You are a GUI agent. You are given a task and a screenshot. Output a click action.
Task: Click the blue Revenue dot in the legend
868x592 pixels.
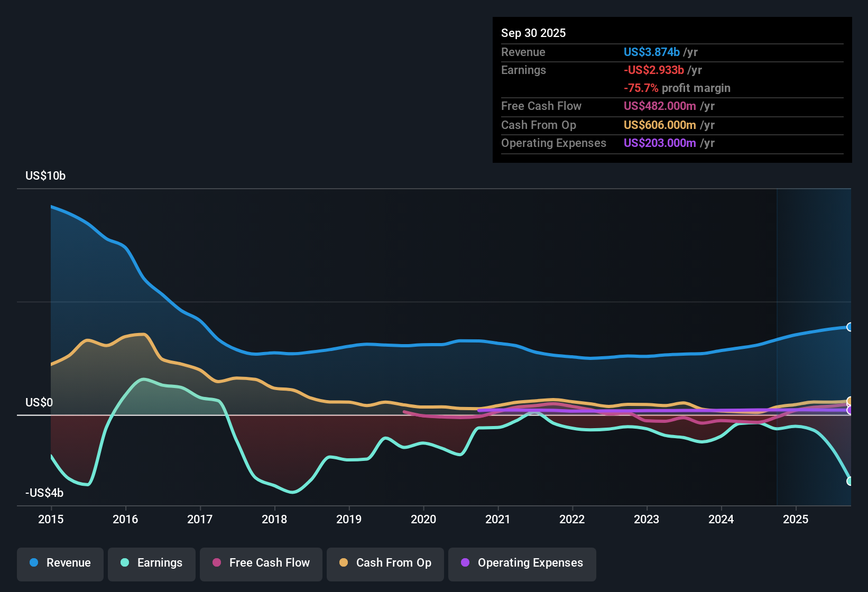[34, 563]
